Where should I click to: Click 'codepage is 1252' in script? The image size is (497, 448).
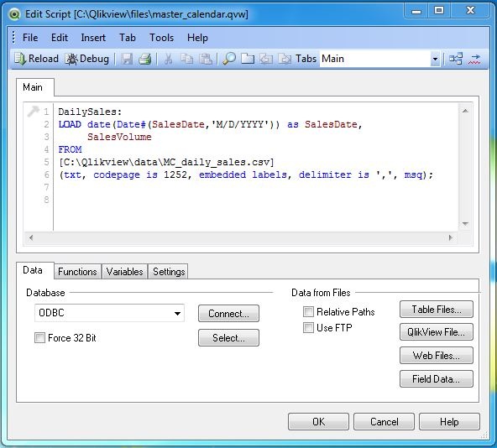[x=140, y=175]
